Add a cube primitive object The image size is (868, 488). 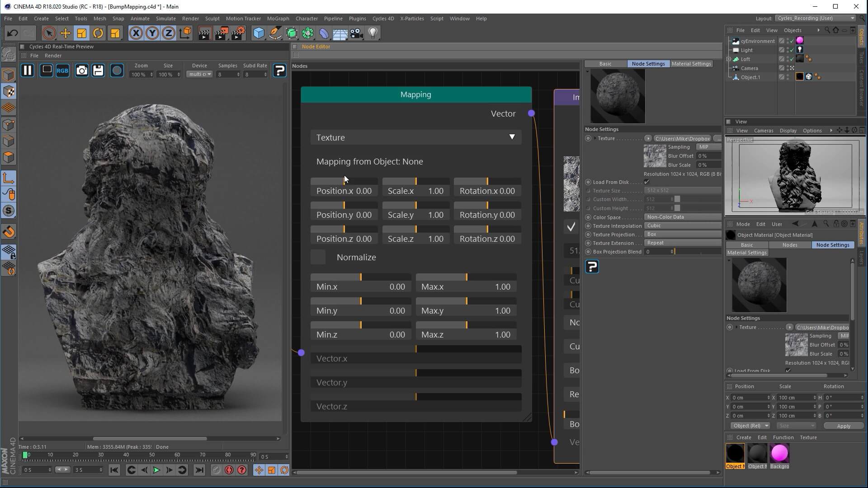pos(258,33)
